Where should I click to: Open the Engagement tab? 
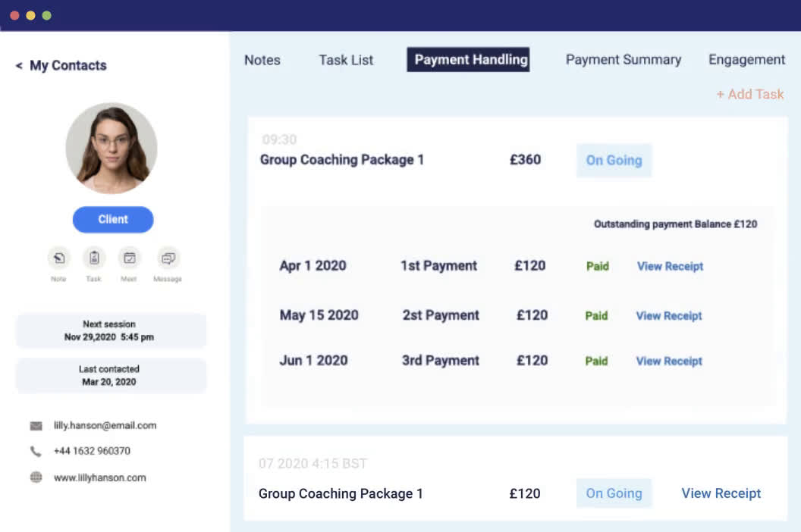pos(746,60)
